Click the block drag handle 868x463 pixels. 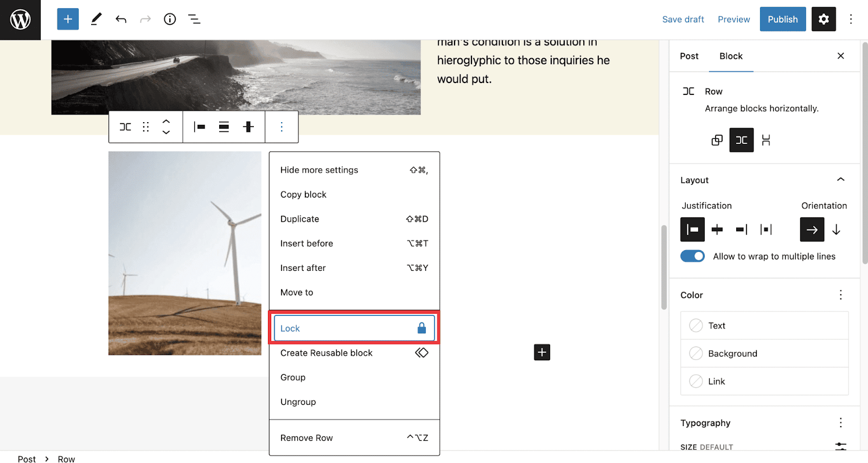click(x=145, y=127)
